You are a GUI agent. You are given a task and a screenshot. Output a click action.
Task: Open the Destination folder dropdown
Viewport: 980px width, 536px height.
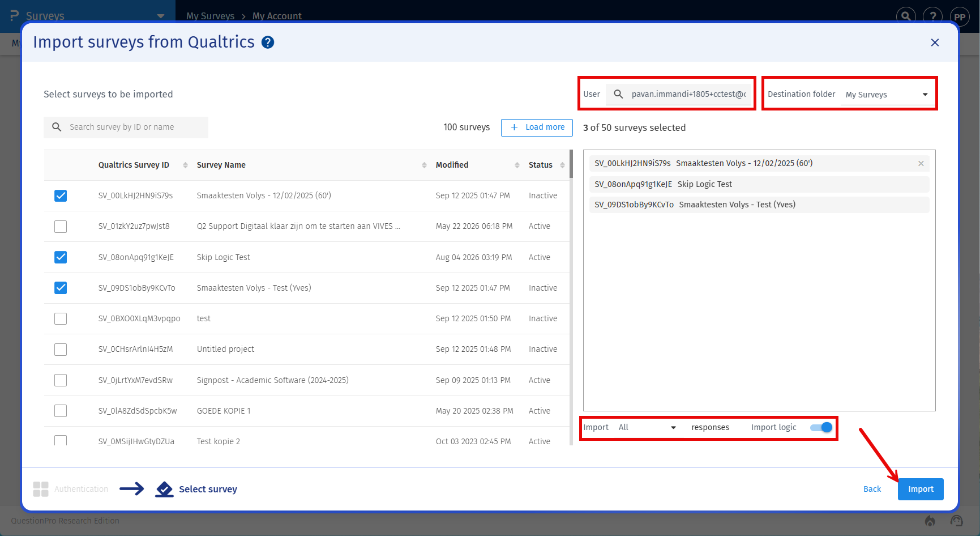pos(887,95)
